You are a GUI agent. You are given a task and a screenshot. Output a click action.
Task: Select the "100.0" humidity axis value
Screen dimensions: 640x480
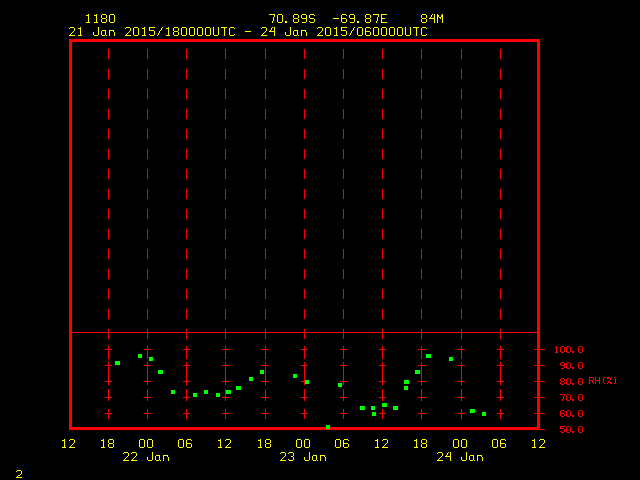[569, 350]
